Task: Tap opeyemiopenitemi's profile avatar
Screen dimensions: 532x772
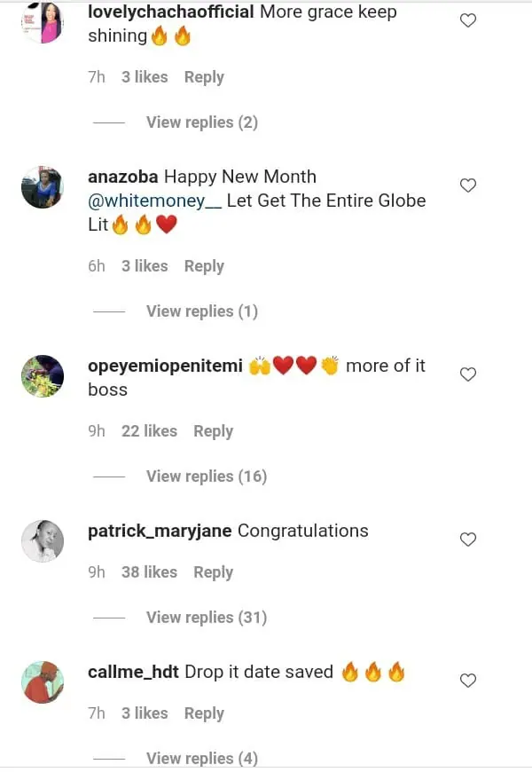Action: 42,376
